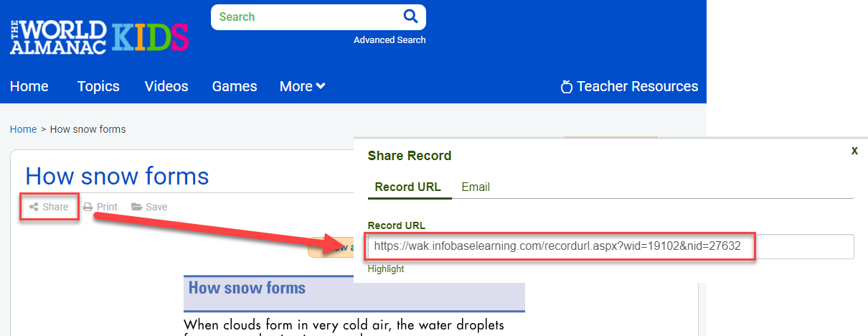868x336 pixels.
Task: Open the Home nav item
Action: click(x=29, y=86)
